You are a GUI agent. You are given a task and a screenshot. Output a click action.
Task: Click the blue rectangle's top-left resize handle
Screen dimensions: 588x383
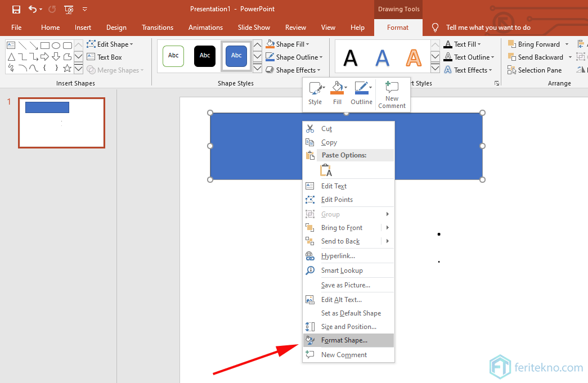[210, 113]
